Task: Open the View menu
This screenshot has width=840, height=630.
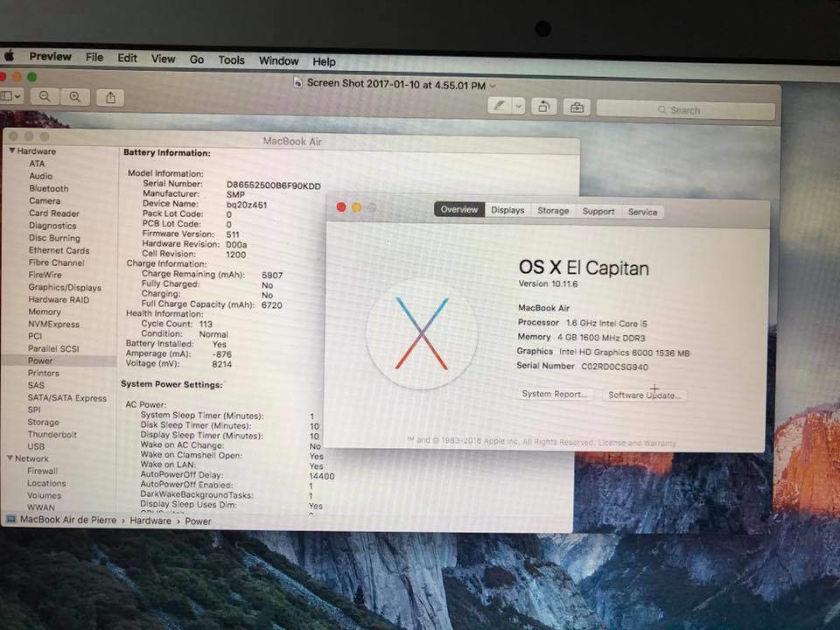Action: pyautogui.click(x=163, y=59)
